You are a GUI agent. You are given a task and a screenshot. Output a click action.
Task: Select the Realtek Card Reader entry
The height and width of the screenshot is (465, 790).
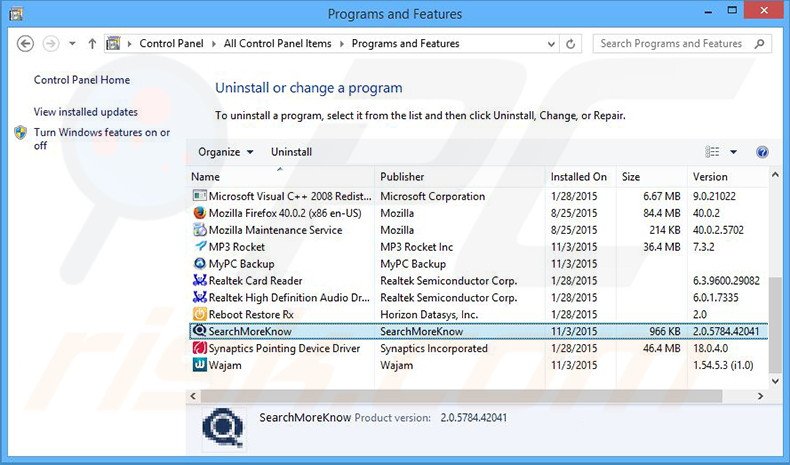click(255, 281)
